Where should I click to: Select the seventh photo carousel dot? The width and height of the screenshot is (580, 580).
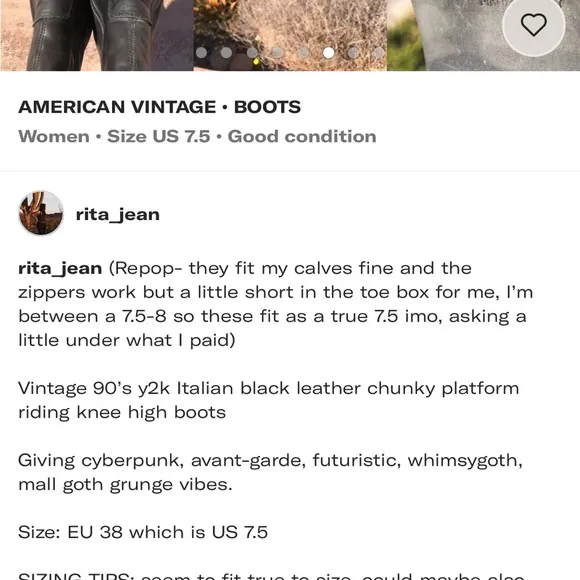tap(354, 53)
